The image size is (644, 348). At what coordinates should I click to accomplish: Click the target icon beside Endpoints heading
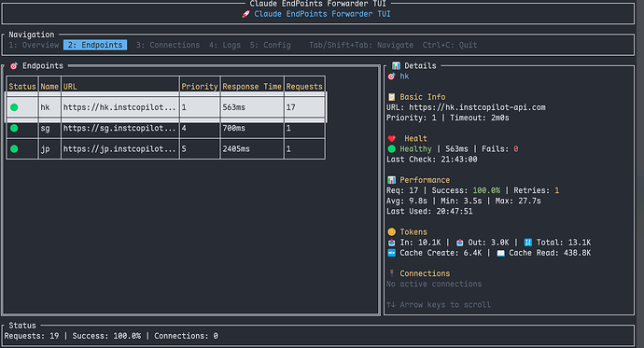tap(14, 66)
